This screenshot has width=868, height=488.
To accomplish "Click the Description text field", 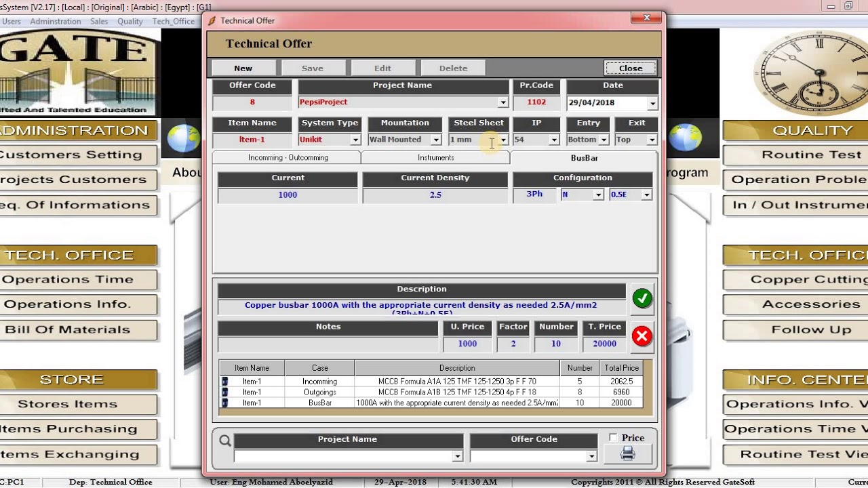I will coord(421,306).
